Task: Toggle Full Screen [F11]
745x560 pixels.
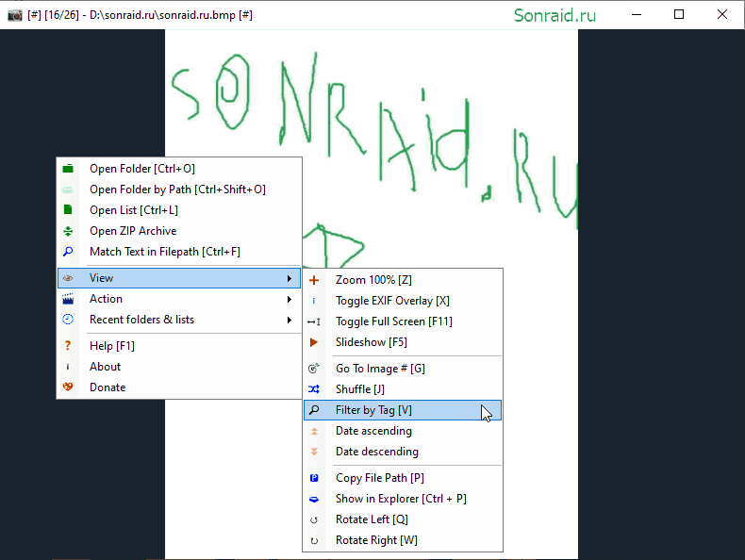Action: click(403, 321)
